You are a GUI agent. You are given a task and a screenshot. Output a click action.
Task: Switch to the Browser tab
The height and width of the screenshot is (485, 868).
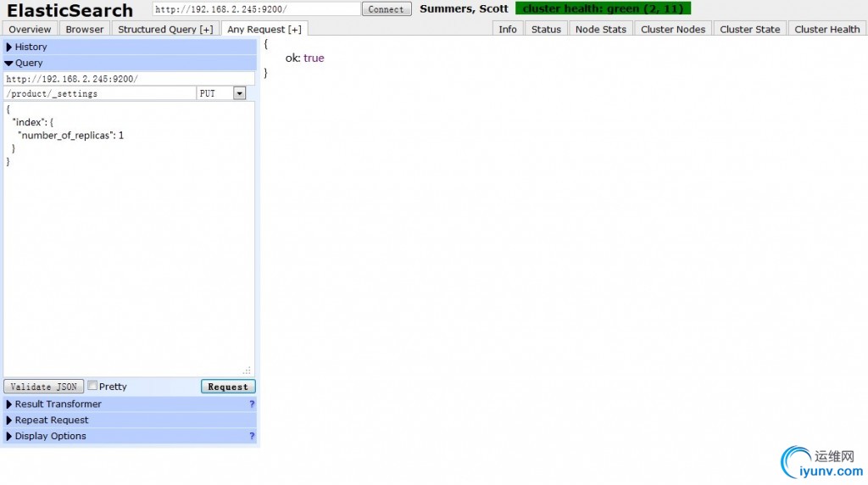(x=84, y=29)
